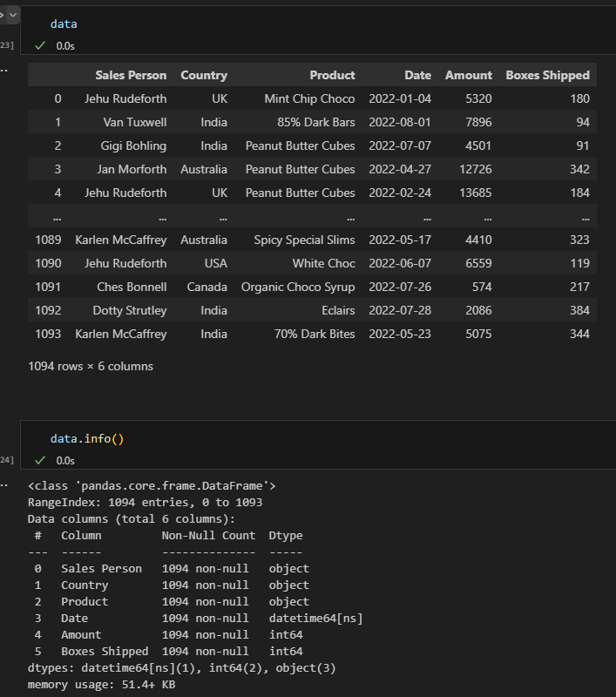Click boxes shipped value '180'

(x=580, y=98)
